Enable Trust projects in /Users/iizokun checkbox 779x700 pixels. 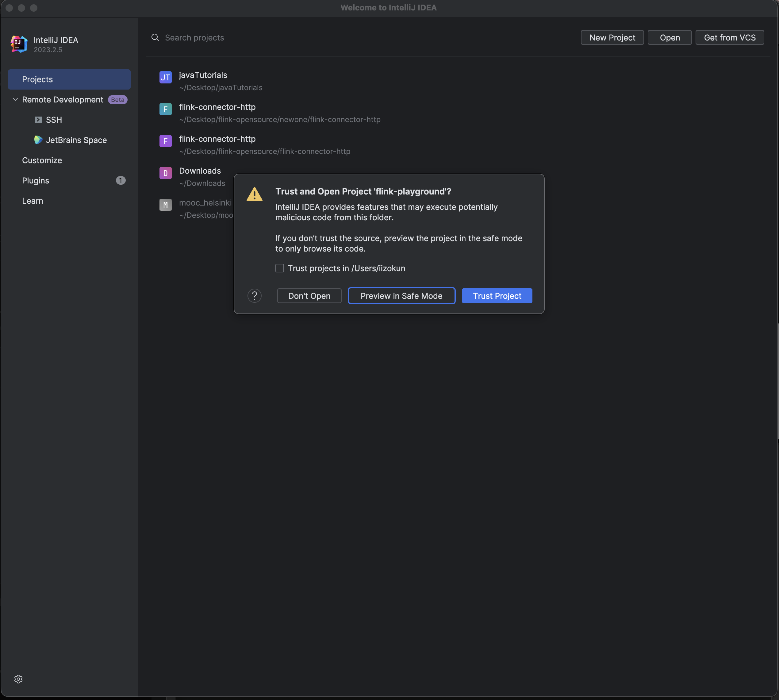pyautogui.click(x=279, y=268)
